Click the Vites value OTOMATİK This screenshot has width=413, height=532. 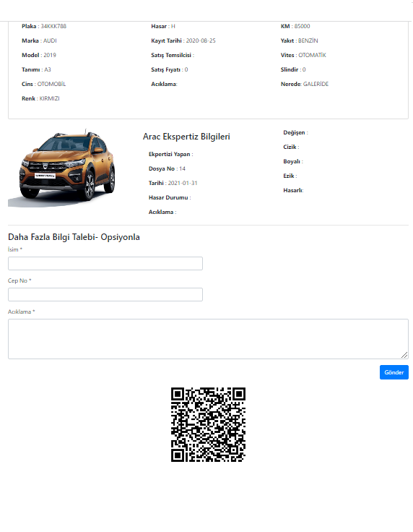[x=312, y=55]
